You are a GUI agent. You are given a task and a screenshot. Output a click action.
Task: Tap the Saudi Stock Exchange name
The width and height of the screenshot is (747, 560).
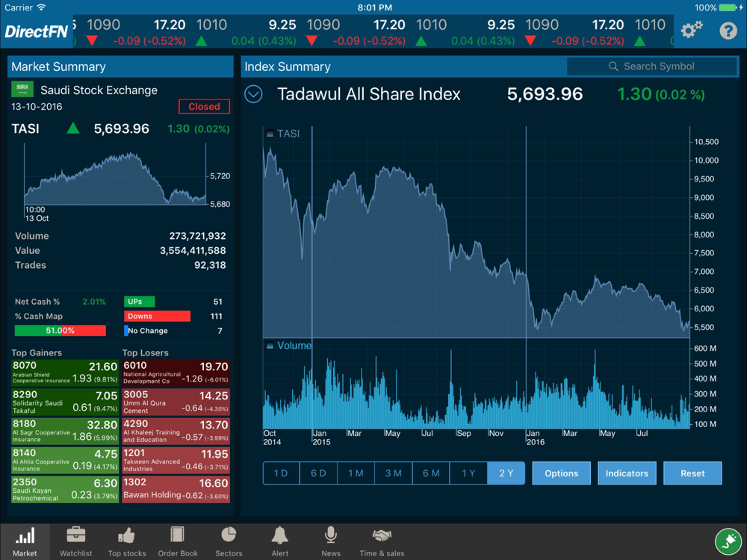(99, 90)
